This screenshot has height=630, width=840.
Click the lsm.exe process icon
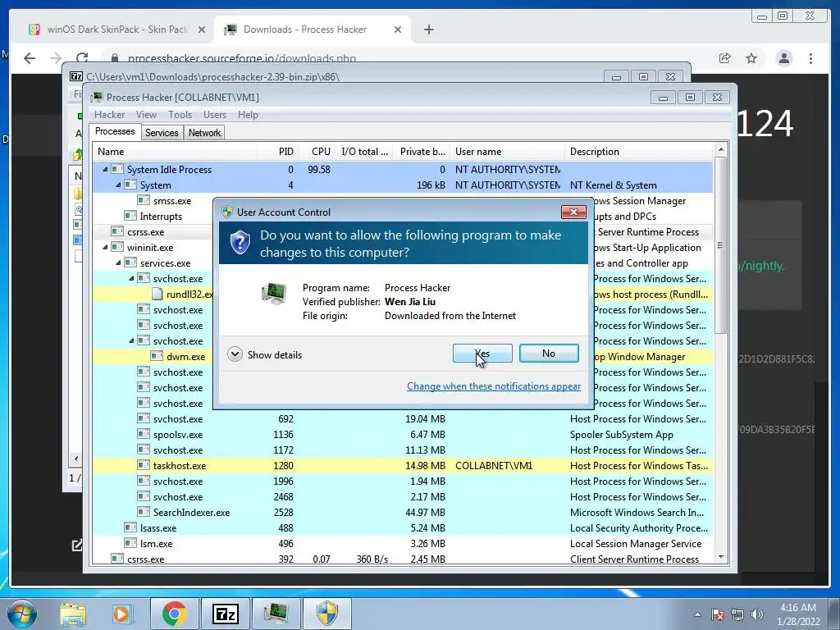[x=130, y=543]
